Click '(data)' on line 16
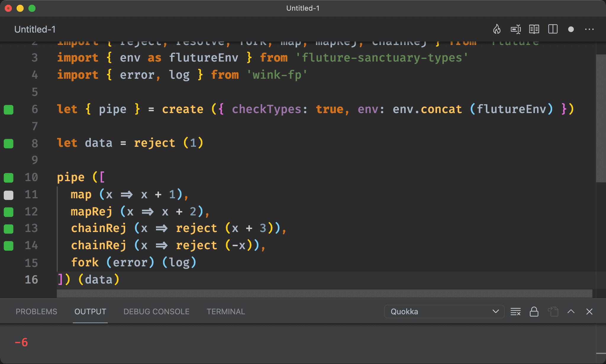606x364 pixels. pos(99,280)
